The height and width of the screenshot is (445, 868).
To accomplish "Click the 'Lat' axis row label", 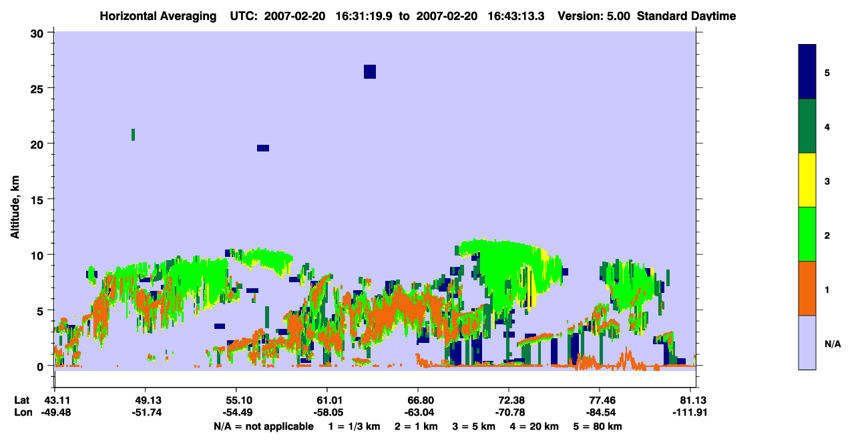I will pyautogui.click(x=22, y=400).
